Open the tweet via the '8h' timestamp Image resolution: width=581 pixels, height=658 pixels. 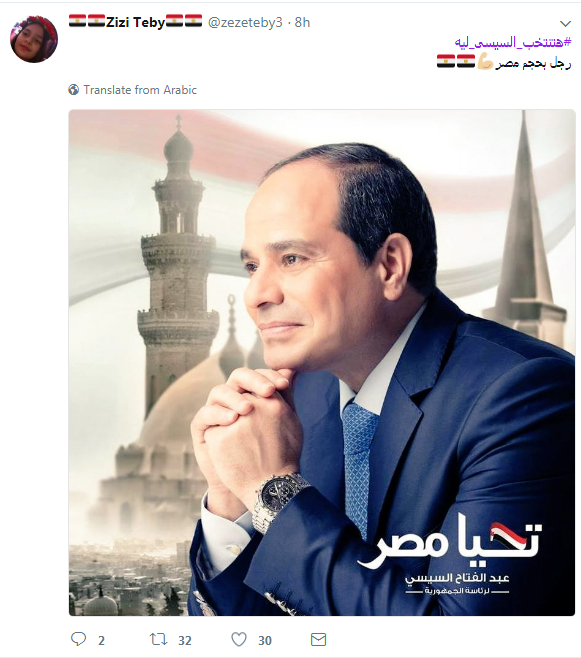tap(302, 22)
